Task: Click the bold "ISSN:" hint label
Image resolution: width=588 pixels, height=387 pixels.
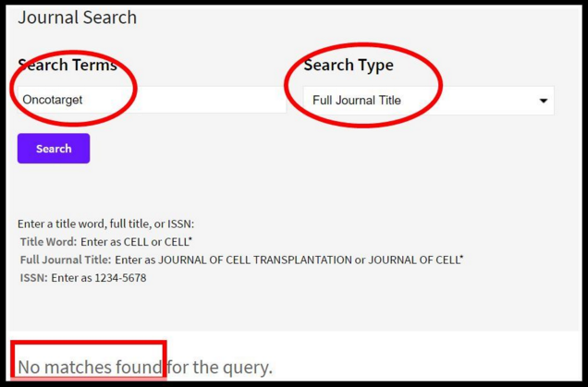Action: [x=33, y=277]
